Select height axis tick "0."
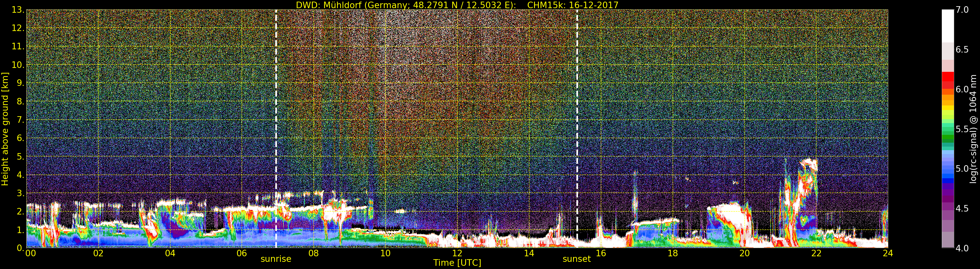980x269 pixels. click(20, 248)
